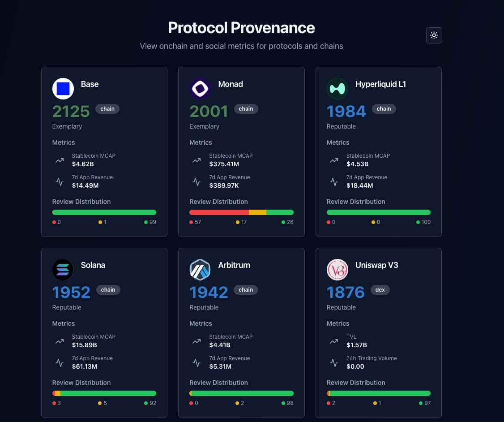Click Monad's review distribution bar
The height and width of the screenshot is (422, 504).
(x=241, y=212)
